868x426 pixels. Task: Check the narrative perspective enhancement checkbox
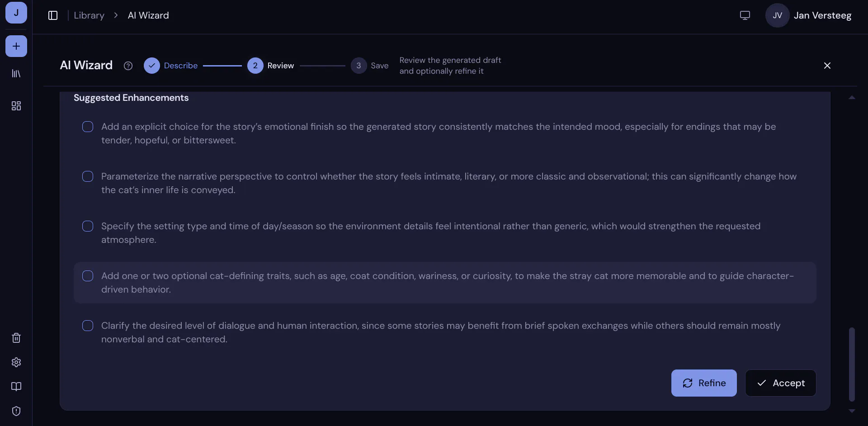(88, 176)
